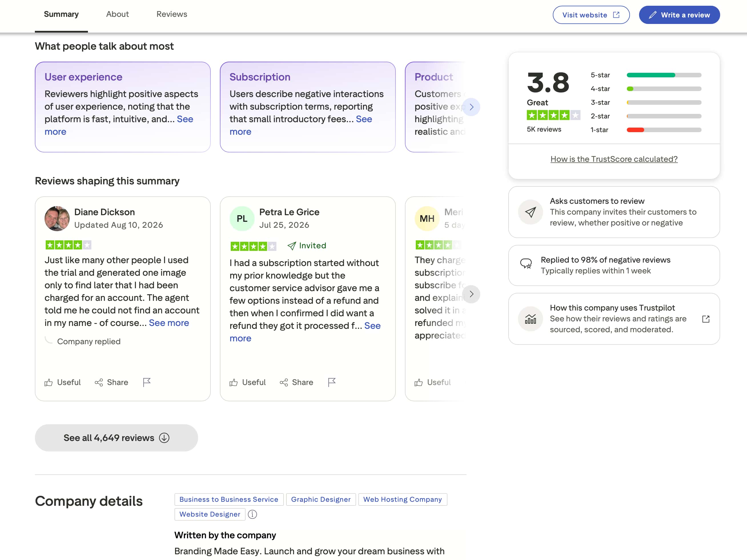Share Diane Dickson's review
The height and width of the screenshot is (560, 747).
(x=111, y=382)
